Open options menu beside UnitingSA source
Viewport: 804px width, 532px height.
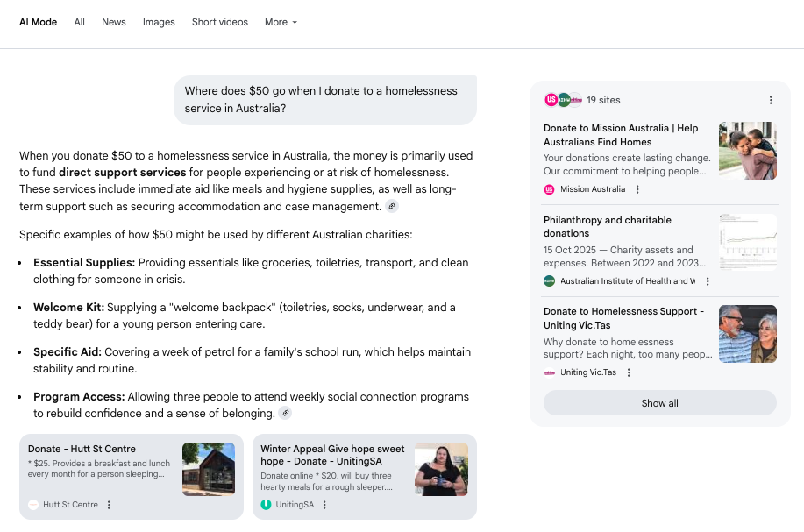324,505
